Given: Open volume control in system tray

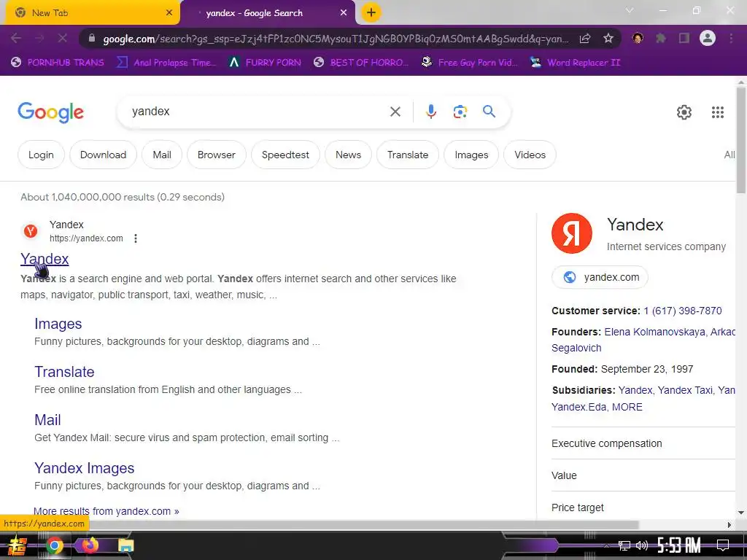Looking at the screenshot, I should point(642,545).
